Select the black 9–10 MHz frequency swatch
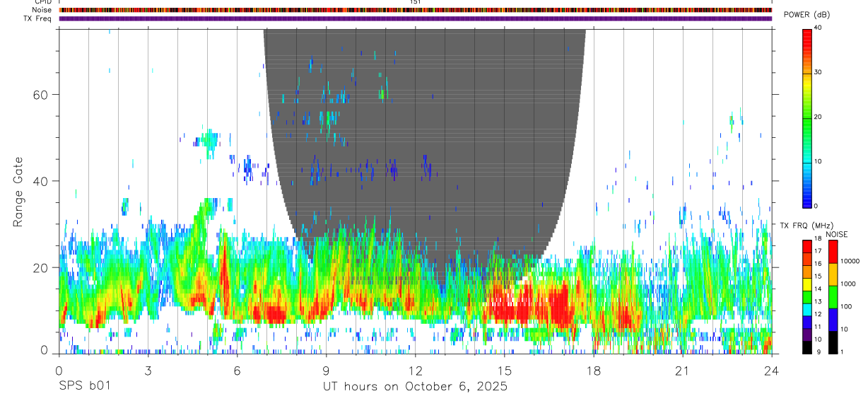This screenshot has width=868, height=401. point(807,347)
